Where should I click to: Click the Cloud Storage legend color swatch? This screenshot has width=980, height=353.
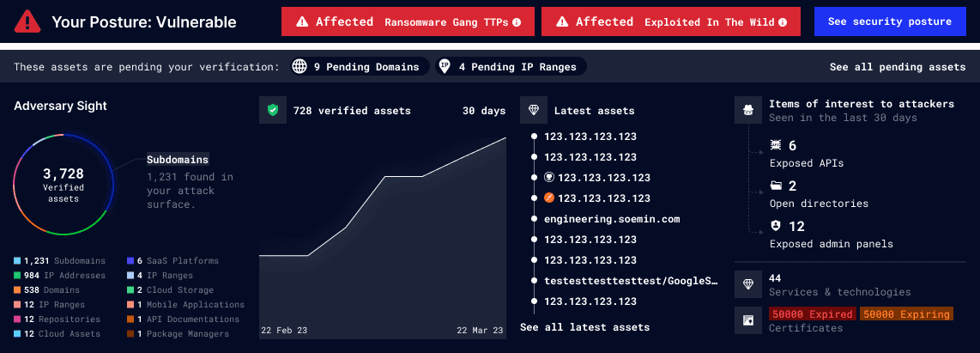point(130,289)
